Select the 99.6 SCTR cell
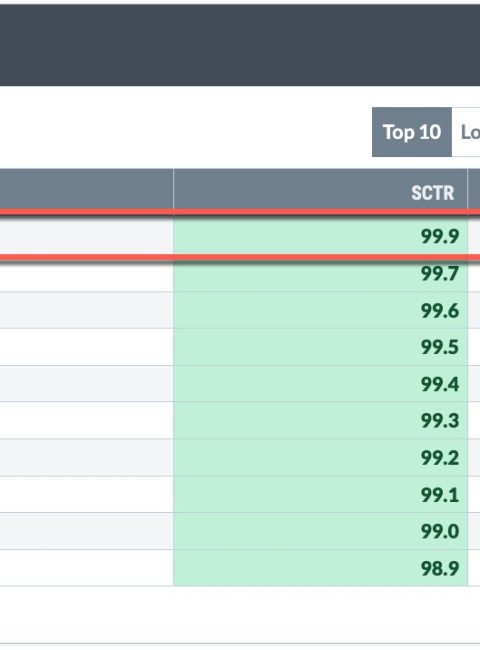The height and width of the screenshot is (650, 480). (x=320, y=310)
